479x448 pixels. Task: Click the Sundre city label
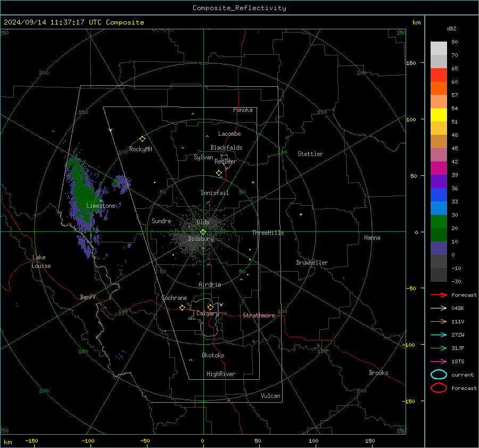click(x=161, y=221)
